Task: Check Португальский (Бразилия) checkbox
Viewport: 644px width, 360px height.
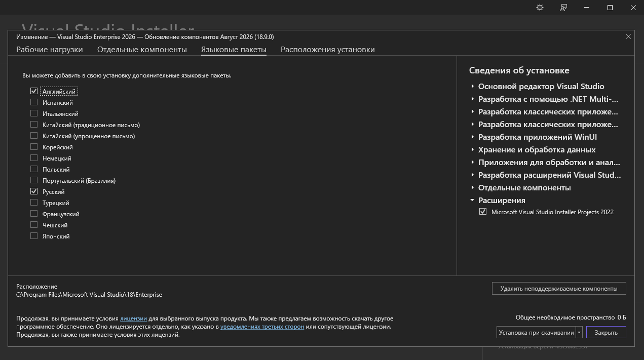Action: pos(34,180)
